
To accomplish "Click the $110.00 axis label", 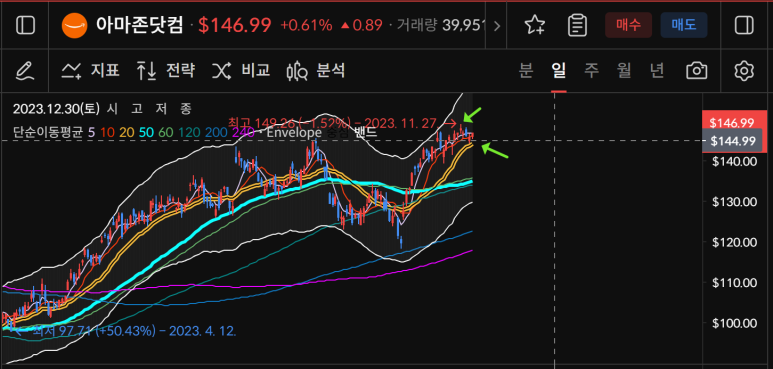I will coord(735,283).
